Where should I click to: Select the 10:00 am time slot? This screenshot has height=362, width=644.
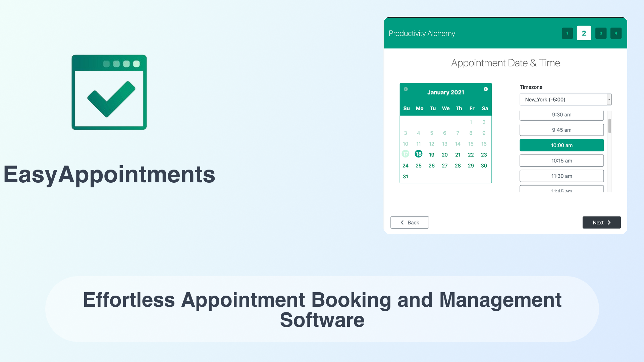[561, 145]
